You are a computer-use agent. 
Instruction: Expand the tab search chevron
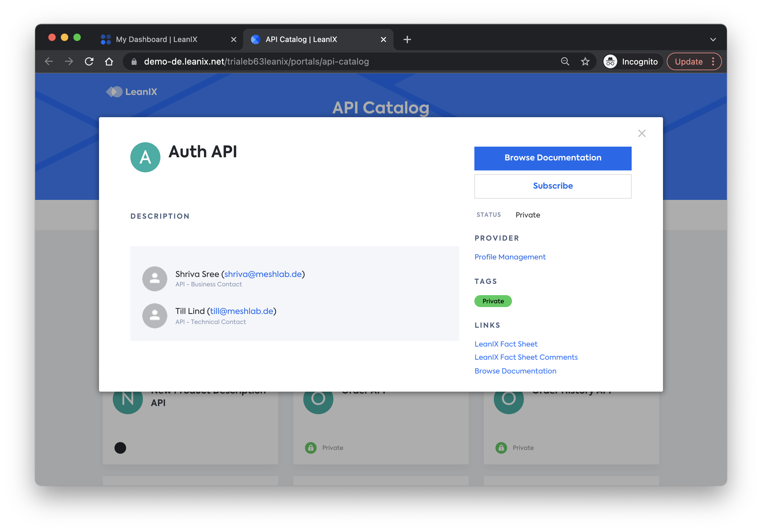click(x=712, y=39)
